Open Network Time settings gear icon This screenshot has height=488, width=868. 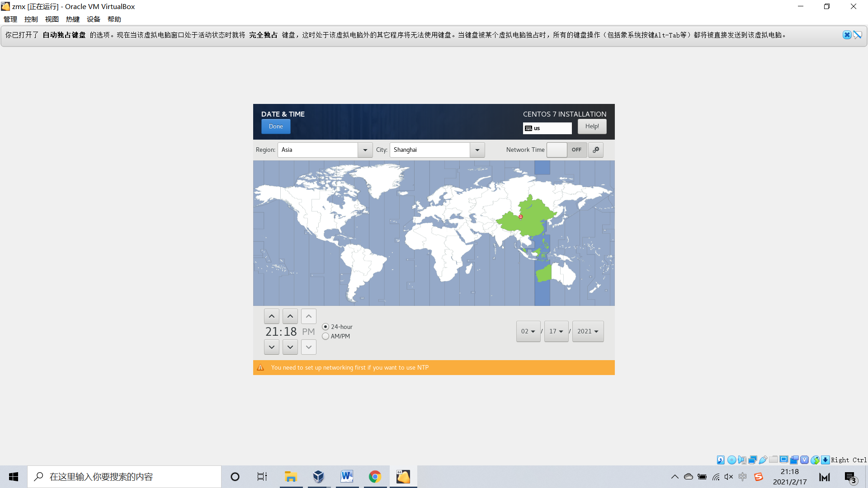tap(596, 150)
